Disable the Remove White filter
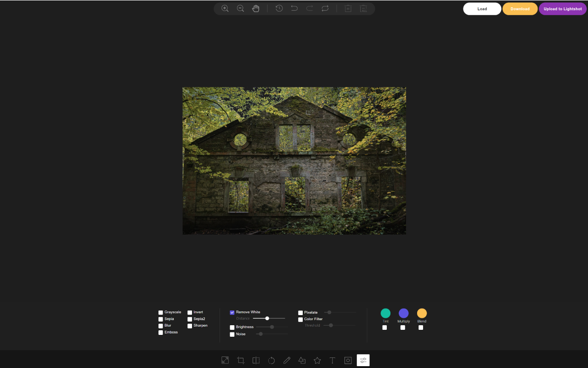The width and height of the screenshot is (588, 368). 232,312
